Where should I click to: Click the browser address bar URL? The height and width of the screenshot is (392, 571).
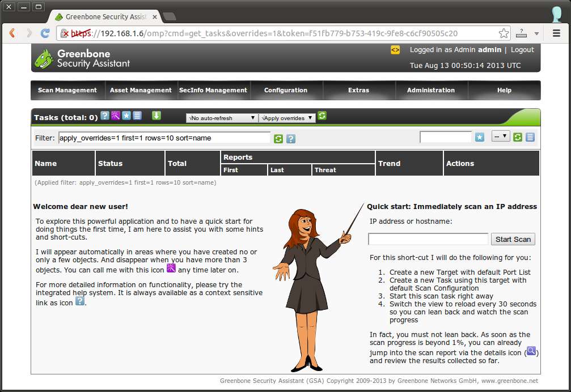264,33
